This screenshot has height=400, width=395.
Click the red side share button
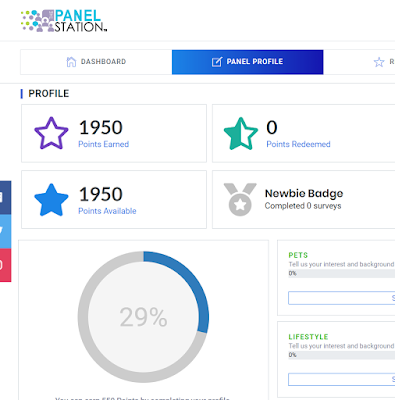(5, 265)
